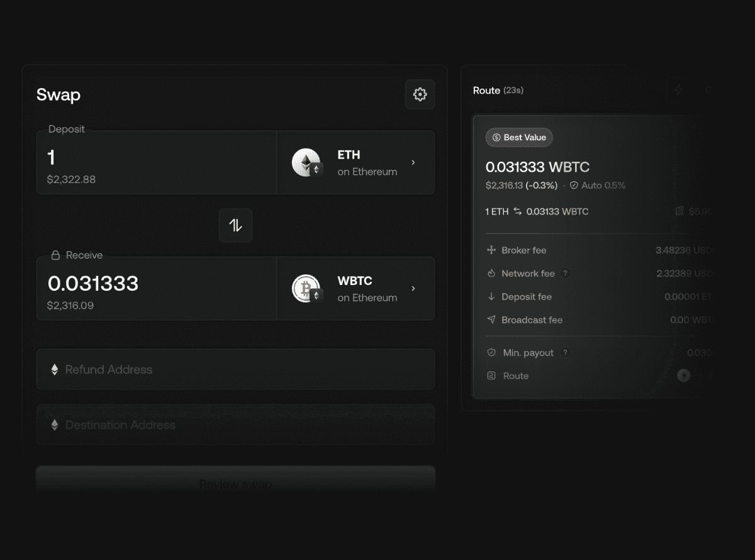Open WBTC on Ethereum token selector

click(x=356, y=288)
